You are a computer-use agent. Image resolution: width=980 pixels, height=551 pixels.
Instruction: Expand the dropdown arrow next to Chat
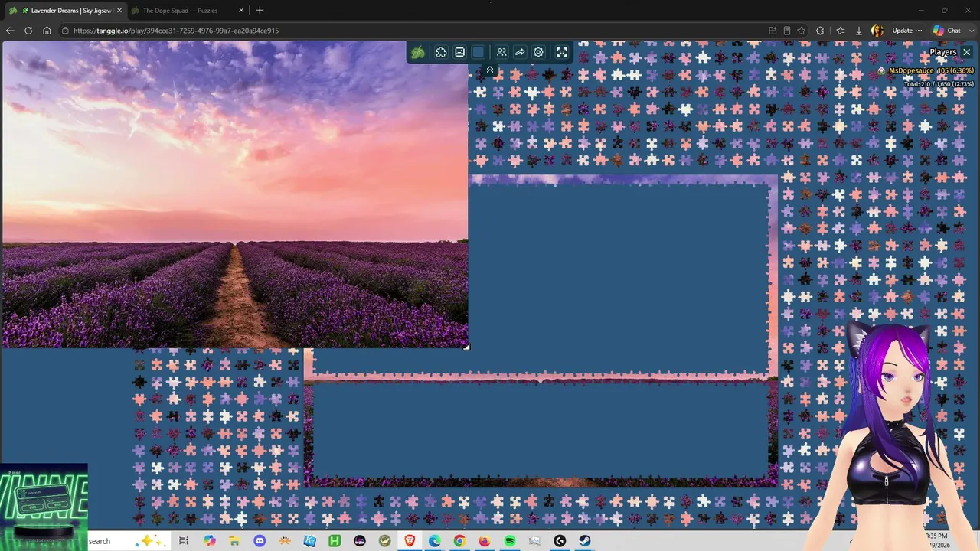pos(972,31)
